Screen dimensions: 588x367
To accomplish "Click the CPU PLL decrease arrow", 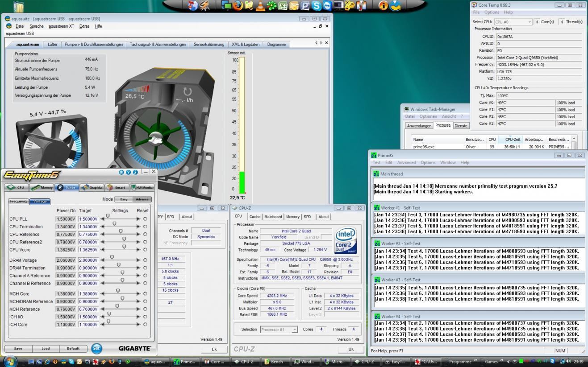I will (x=102, y=219).
